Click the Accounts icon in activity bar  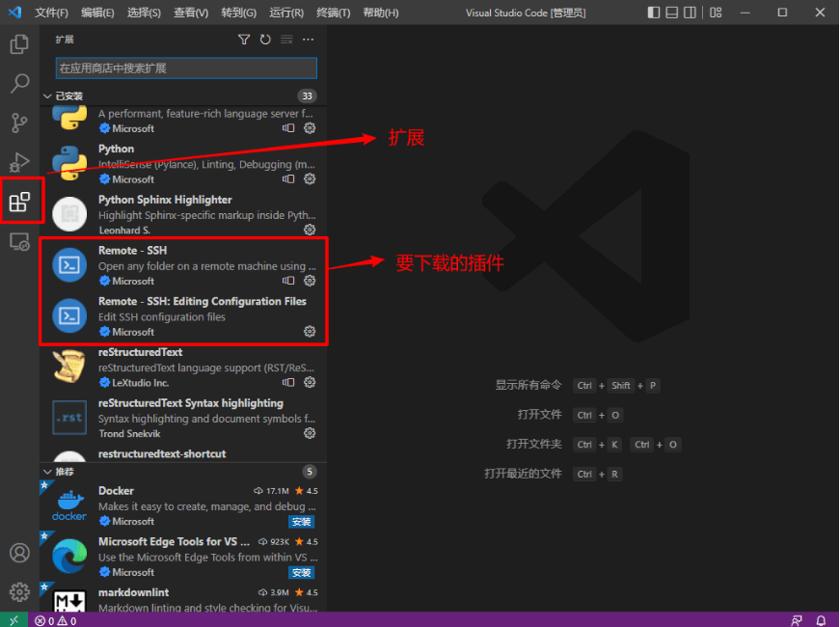(19, 553)
